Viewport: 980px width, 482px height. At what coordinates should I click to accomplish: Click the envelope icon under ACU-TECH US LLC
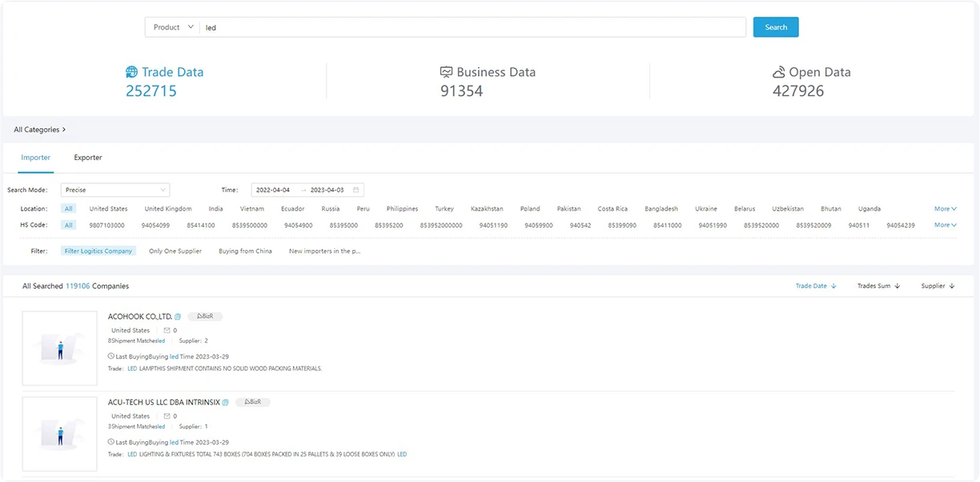167,416
